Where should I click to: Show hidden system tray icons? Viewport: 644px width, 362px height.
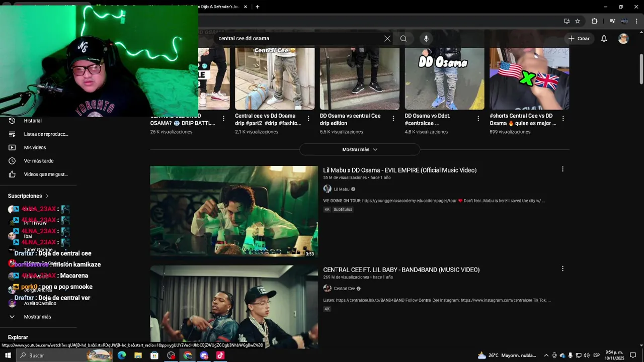click(x=546, y=355)
